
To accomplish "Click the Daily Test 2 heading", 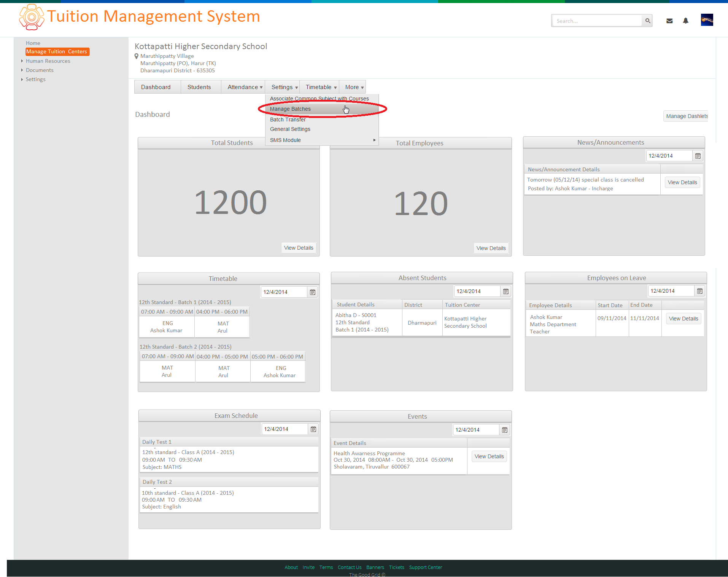I will (157, 482).
